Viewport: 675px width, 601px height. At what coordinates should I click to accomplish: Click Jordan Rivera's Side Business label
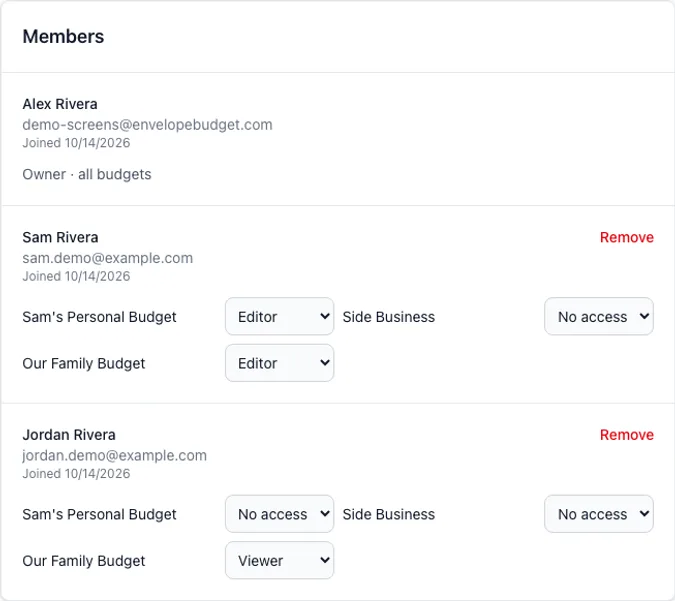(x=389, y=514)
